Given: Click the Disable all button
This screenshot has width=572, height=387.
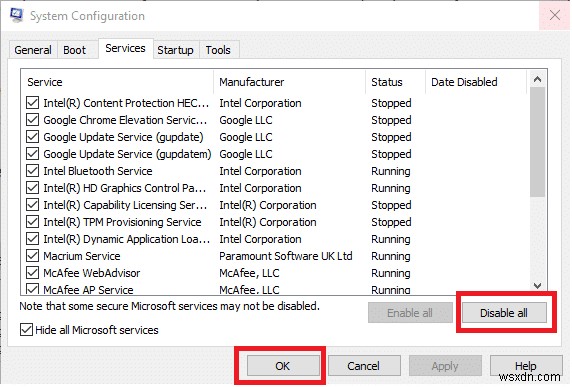Looking at the screenshot, I should [x=504, y=313].
